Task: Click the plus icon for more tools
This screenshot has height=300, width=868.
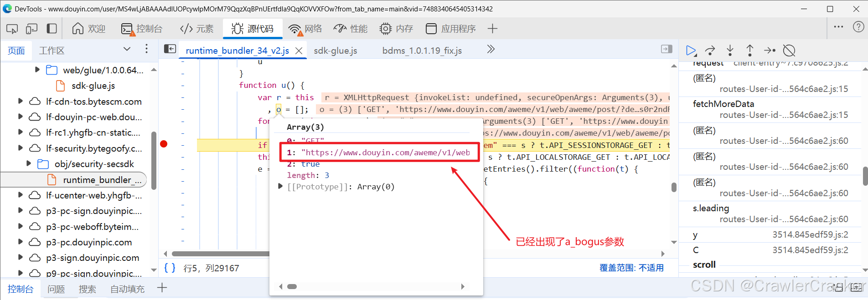Action: (492, 29)
